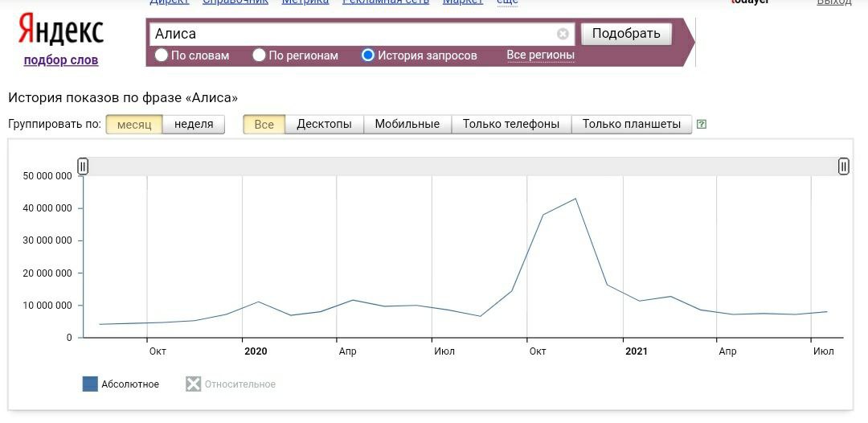868x423 pixels.
Task: Click the Подобрать button
Action: click(626, 33)
